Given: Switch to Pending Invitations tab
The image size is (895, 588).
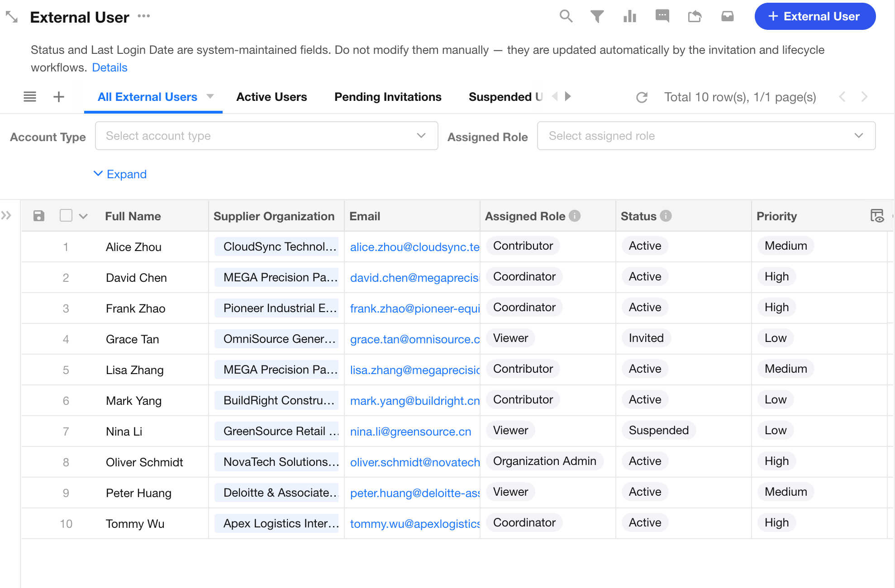Looking at the screenshot, I should [388, 97].
